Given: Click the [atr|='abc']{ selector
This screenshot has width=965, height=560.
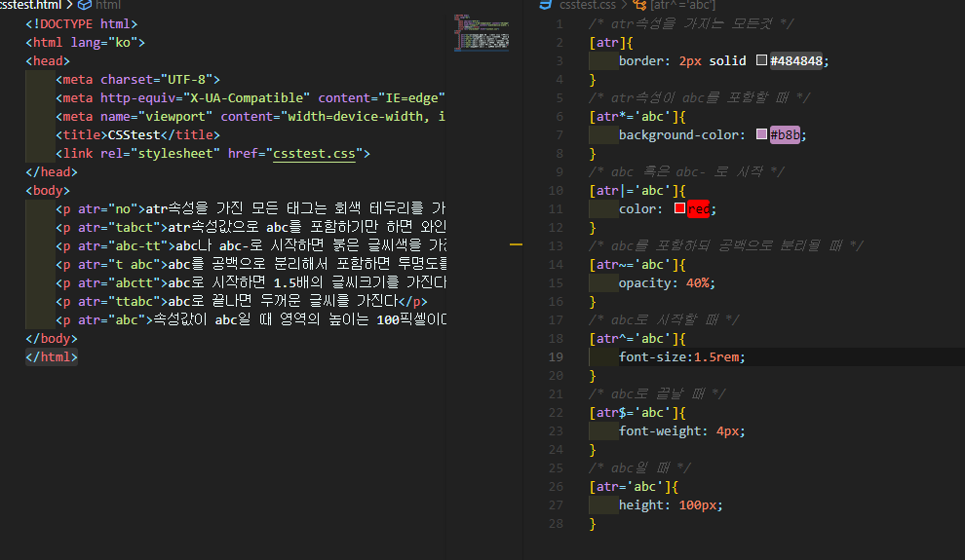Looking at the screenshot, I should (637, 190).
